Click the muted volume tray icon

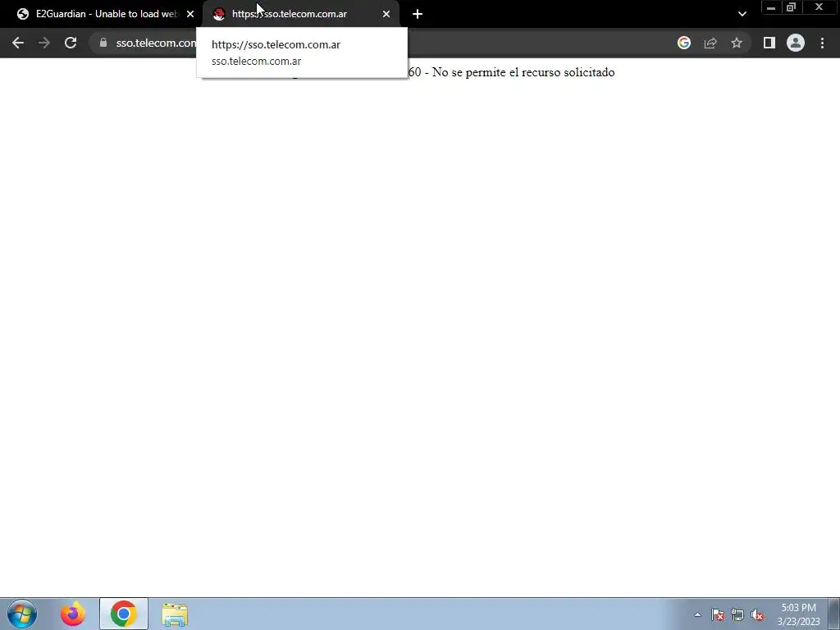tap(757, 614)
